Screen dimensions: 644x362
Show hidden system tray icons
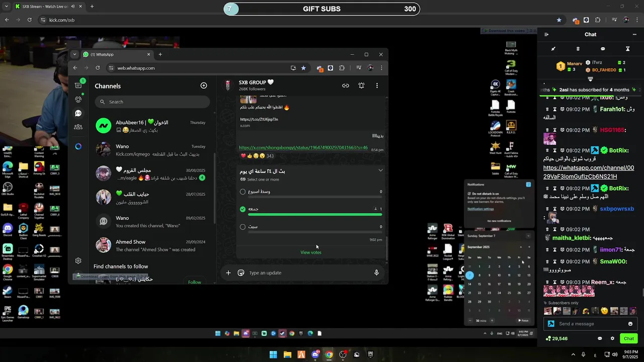[x=573, y=354]
